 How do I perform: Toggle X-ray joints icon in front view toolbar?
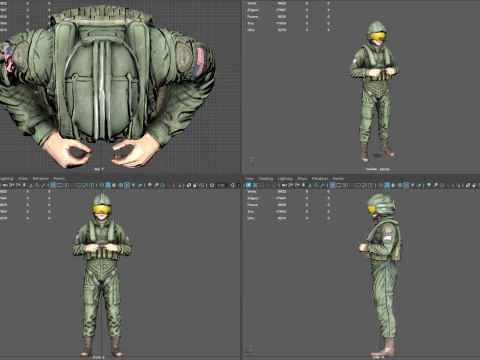pos(202,185)
